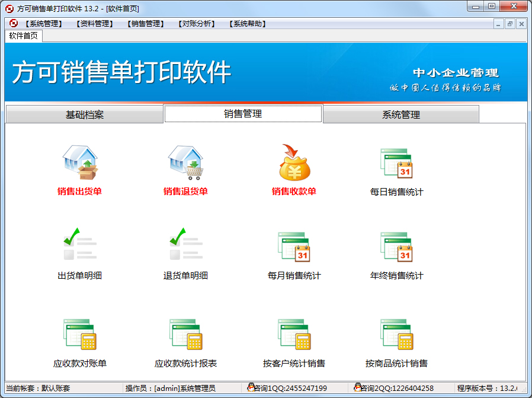
Task: Switch to the 基础档案 tab
Action: [x=84, y=115]
